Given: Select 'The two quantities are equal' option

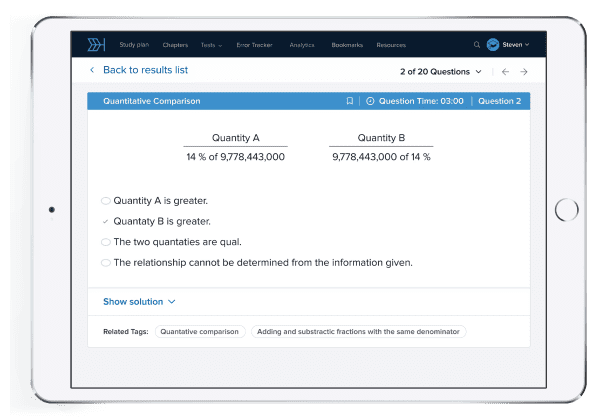Looking at the screenshot, I should click(106, 242).
